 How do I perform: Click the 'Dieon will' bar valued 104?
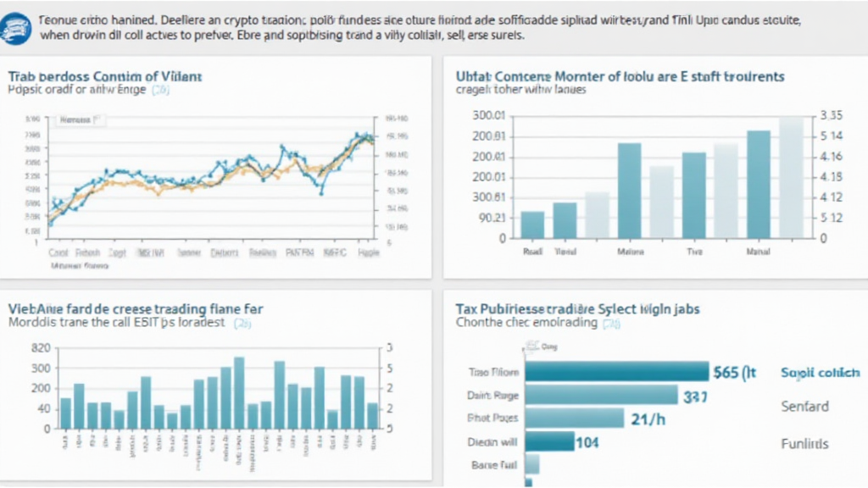tap(549, 441)
